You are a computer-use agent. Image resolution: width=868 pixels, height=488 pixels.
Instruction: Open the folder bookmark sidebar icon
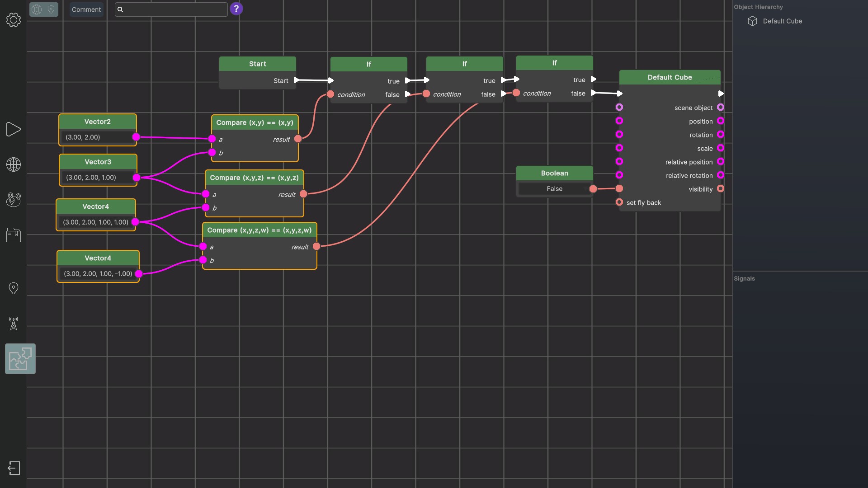click(14, 235)
